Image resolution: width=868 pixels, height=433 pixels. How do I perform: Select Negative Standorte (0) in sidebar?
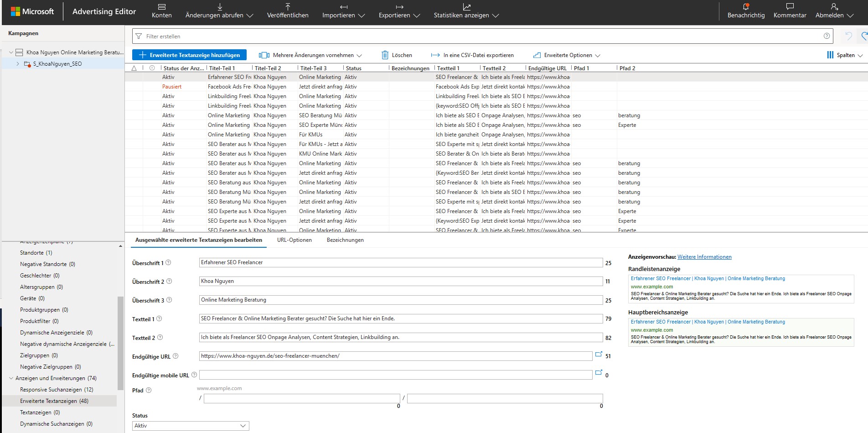(47, 264)
